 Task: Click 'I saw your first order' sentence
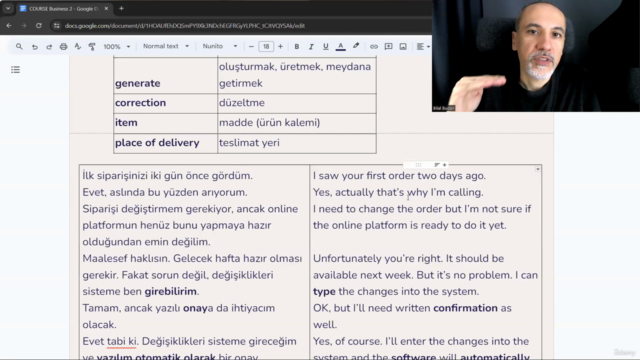(399, 176)
